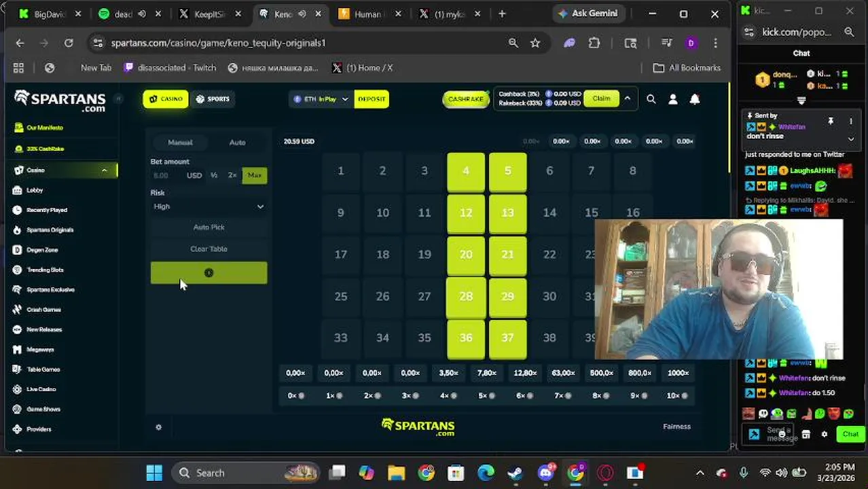
Task: Click the Ask Gemini button
Action: click(x=587, y=14)
